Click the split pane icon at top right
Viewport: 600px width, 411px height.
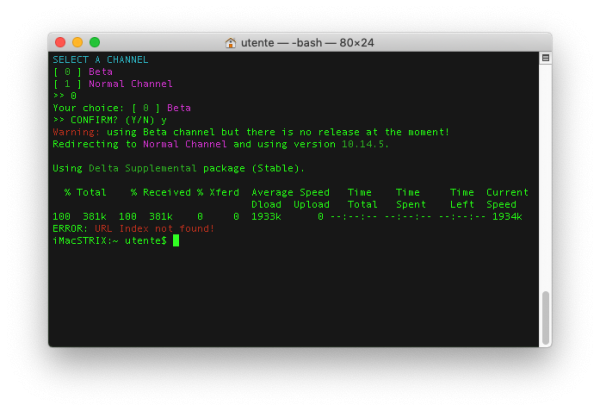pos(546,58)
